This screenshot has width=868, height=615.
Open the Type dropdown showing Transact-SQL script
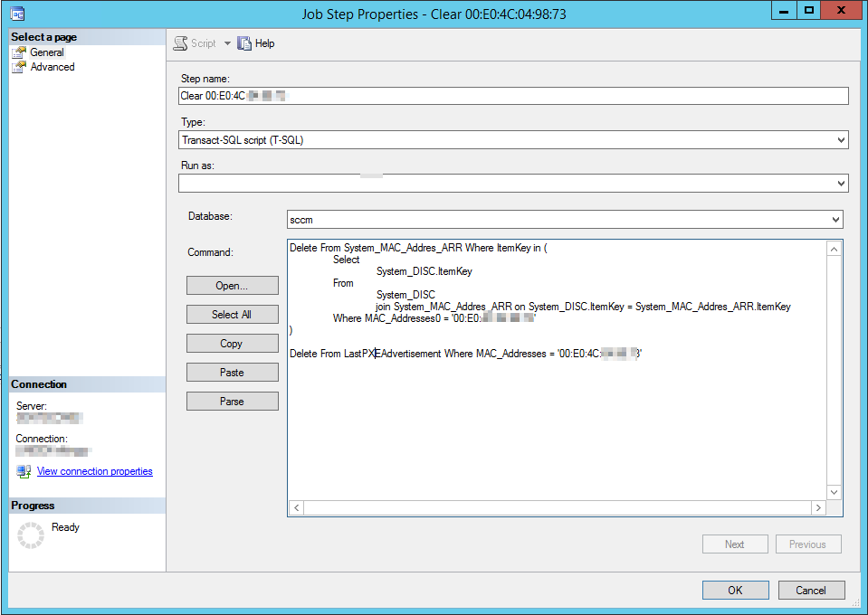840,139
